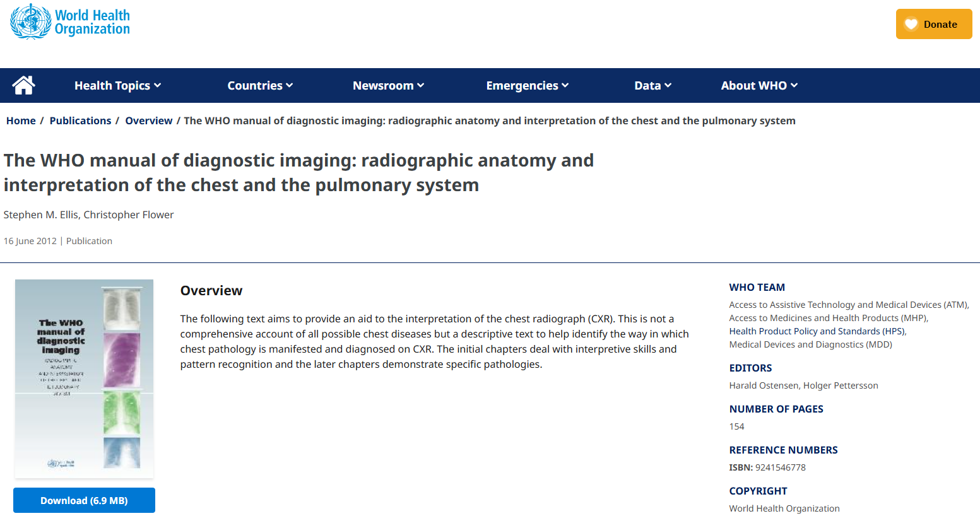Follow the Publications breadcrumb link

(x=80, y=120)
